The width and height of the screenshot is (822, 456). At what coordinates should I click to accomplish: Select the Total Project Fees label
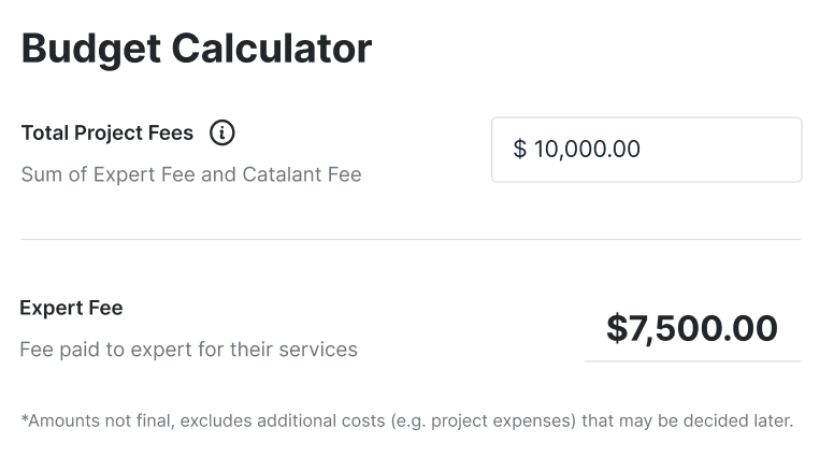click(107, 133)
